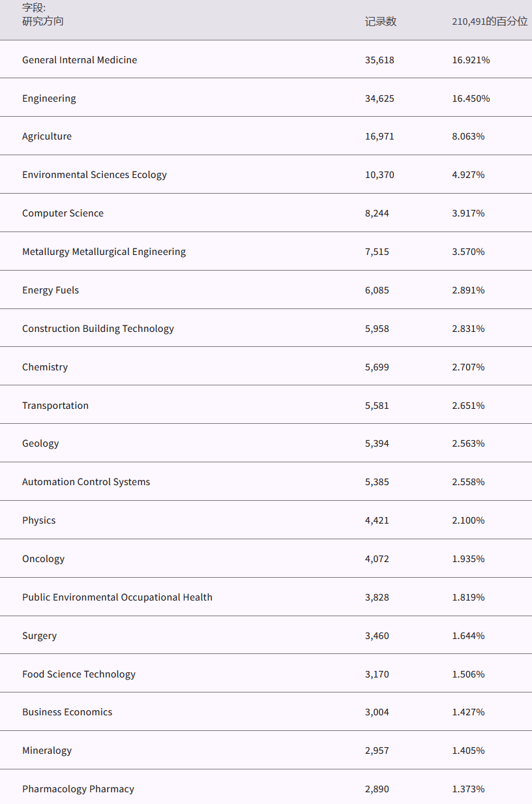Viewport: 532px width, 804px height.
Task: Select the Engineering research area
Action: pyautogui.click(x=49, y=98)
